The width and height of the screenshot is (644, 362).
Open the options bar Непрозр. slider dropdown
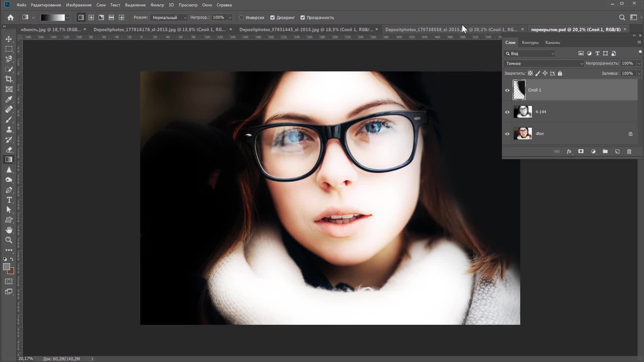(230, 17)
